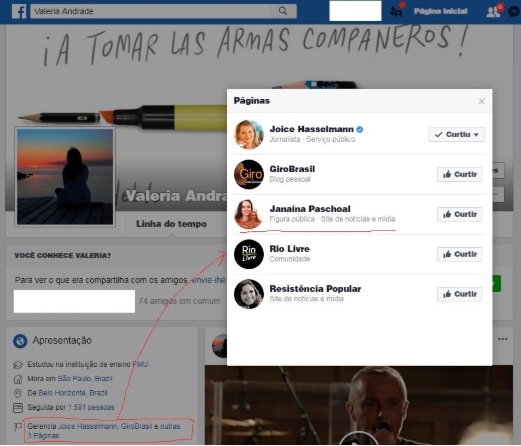Click the Rio Livre page logo
The image size is (521, 446).
(249, 254)
